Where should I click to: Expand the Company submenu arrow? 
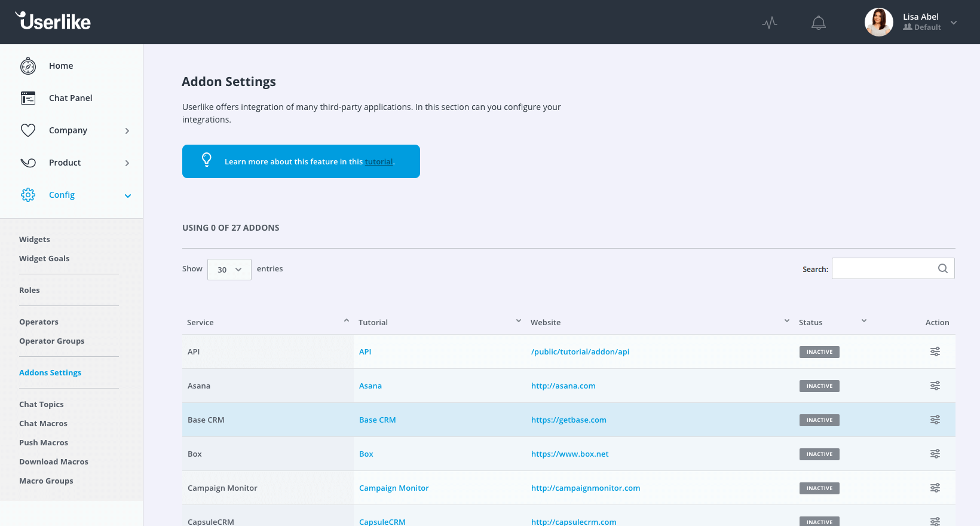[x=127, y=131]
